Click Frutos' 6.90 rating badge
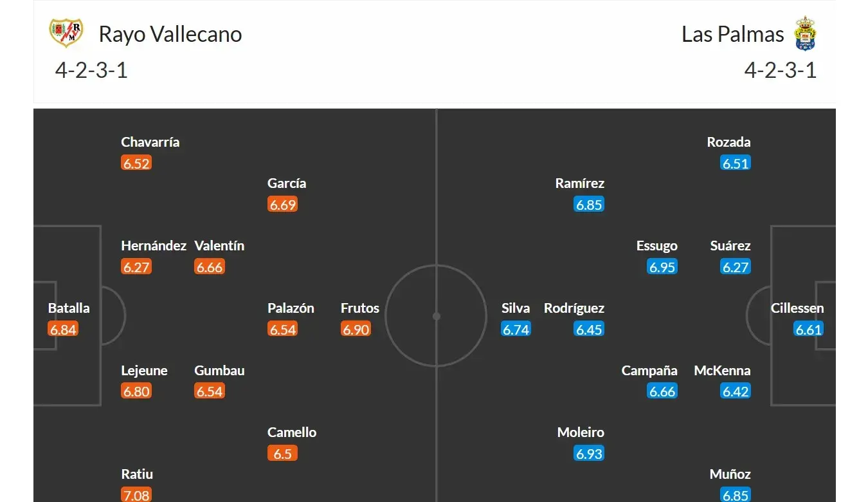 [x=356, y=330]
